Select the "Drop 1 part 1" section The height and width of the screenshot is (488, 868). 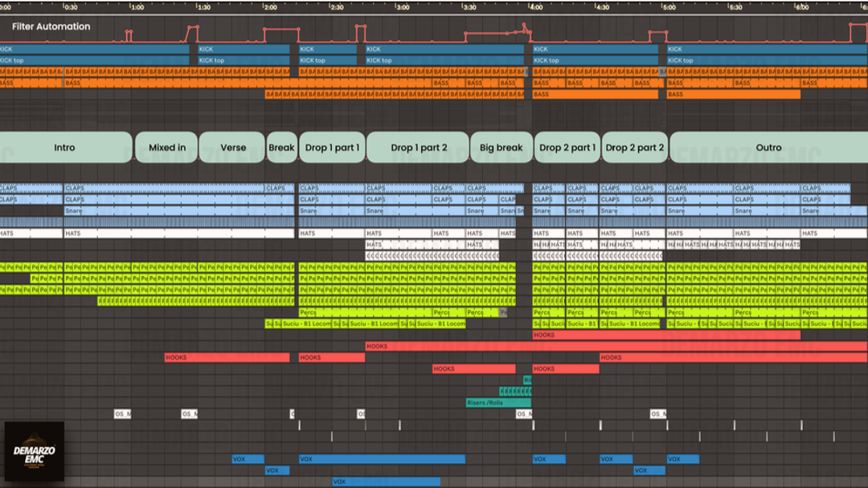click(x=332, y=148)
